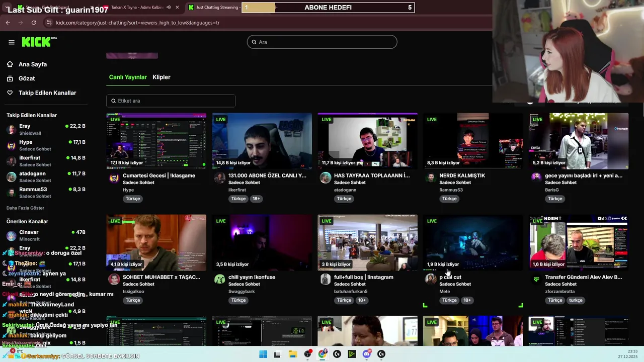The image size is (644, 362).
Task: Select Hype in followed channels list
Action: (x=46, y=146)
